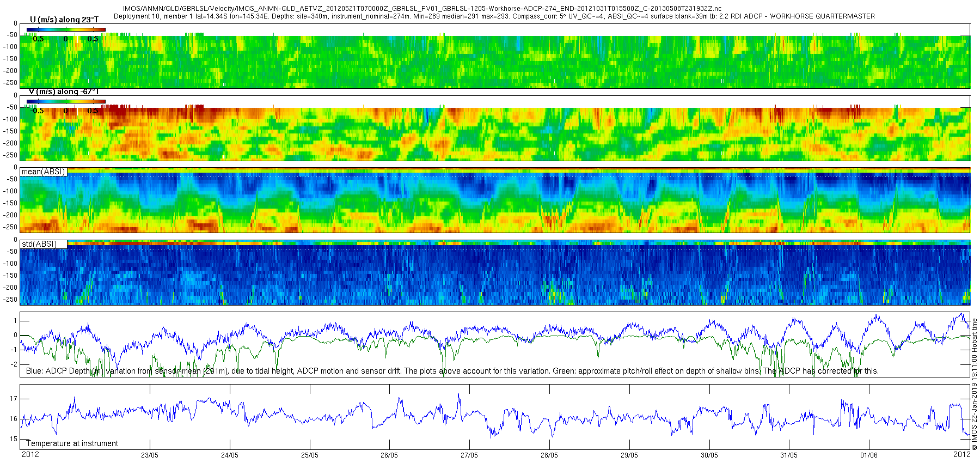Select the mean(ABSI) panel label
Screen dimensions: 980x463
pyautogui.click(x=44, y=172)
